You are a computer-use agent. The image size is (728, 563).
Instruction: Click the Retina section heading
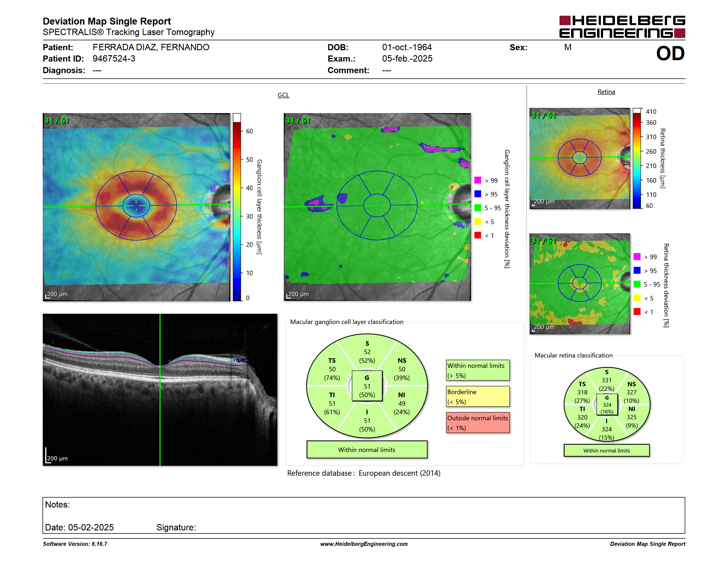(606, 92)
